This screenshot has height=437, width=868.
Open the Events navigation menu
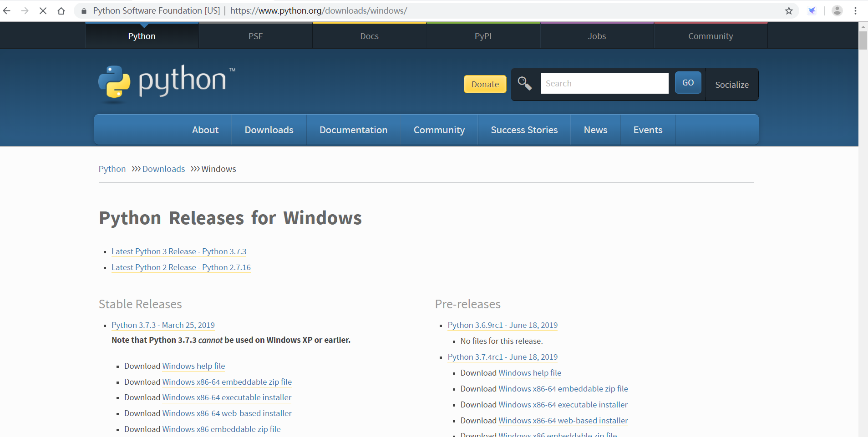point(648,130)
